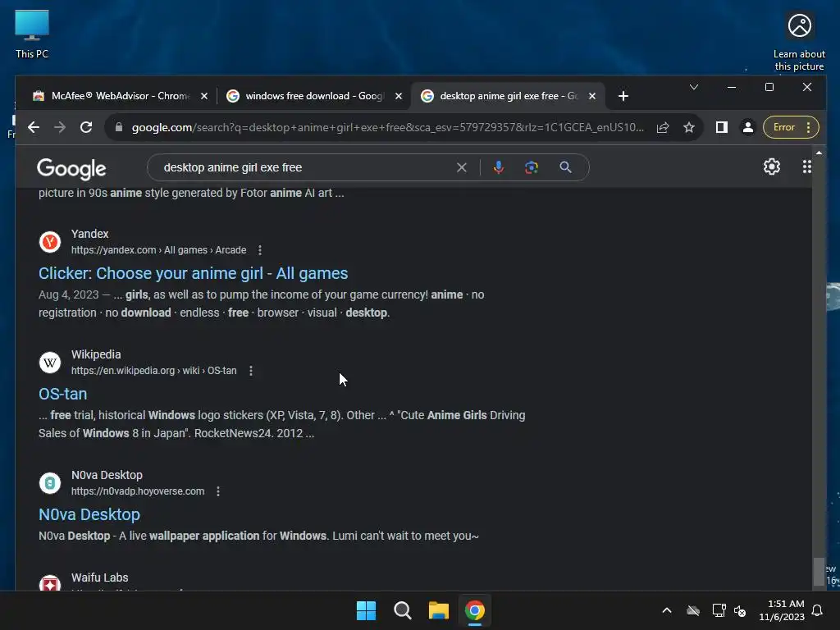Open Google quick settings gear
Screen dimensions: 840x630
click(771, 167)
